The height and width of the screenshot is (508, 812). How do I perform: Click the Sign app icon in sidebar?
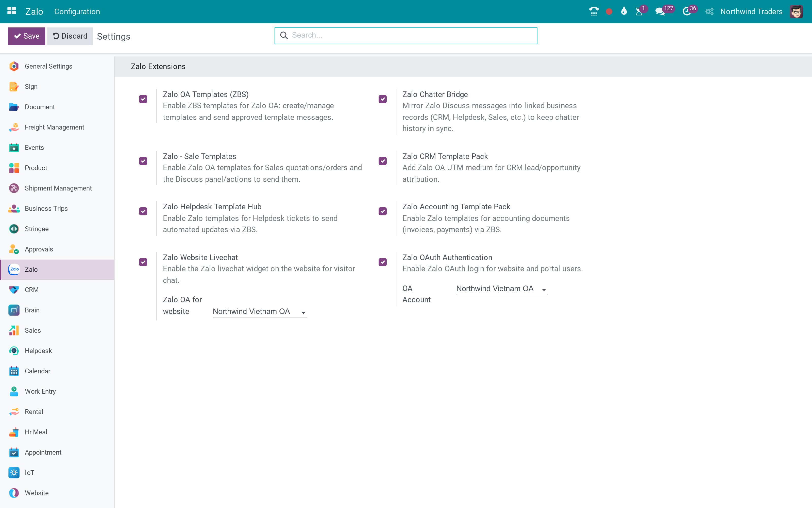click(14, 87)
